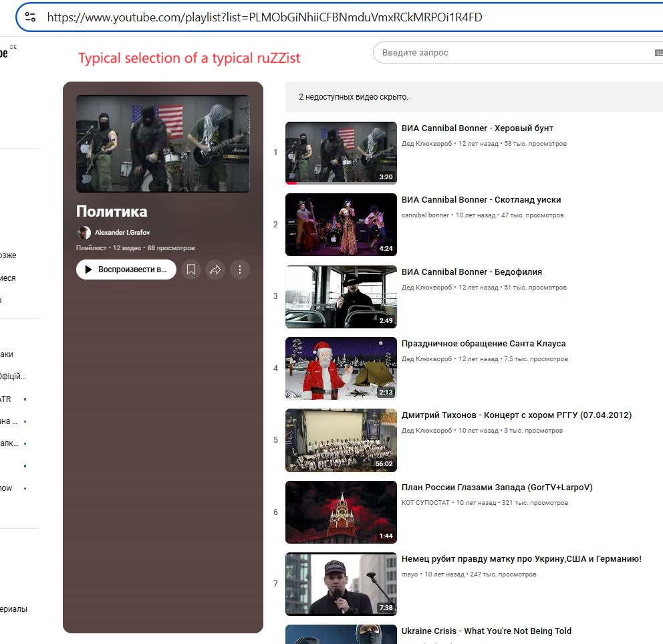
Task: Open Santa Claus video thumbnail
Action: click(x=341, y=368)
